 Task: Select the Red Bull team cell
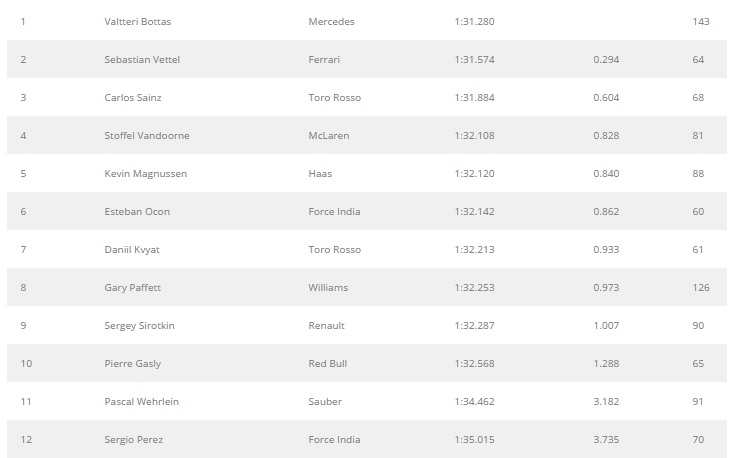click(x=328, y=364)
